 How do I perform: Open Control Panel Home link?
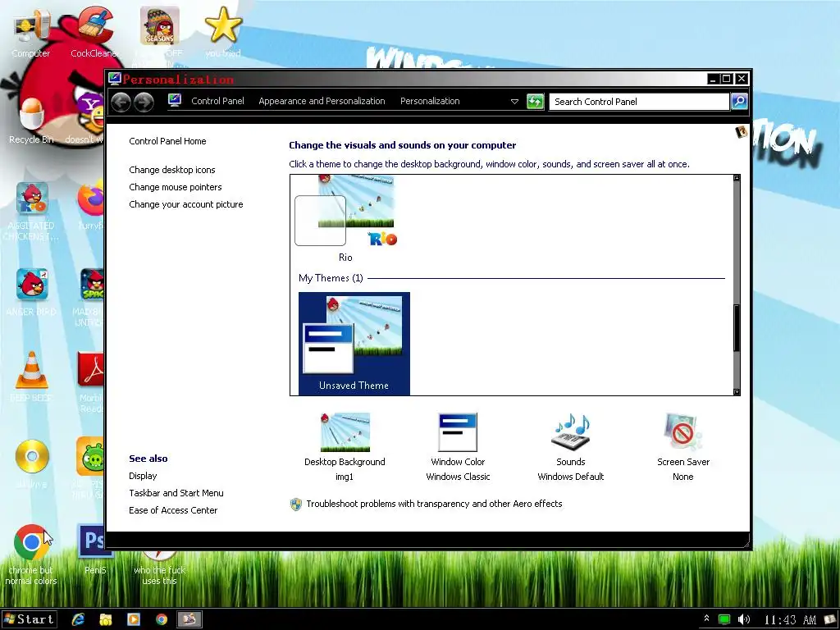coord(167,141)
